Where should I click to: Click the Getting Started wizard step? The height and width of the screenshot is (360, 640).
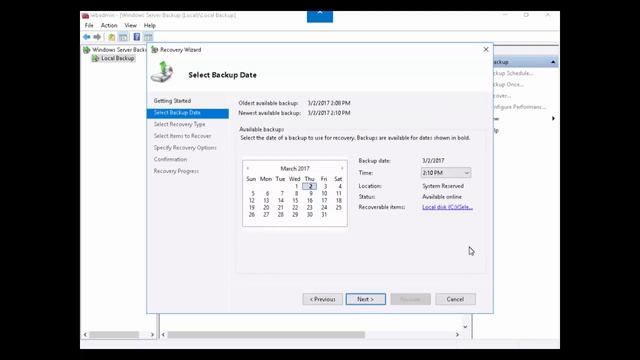pos(172,101)
